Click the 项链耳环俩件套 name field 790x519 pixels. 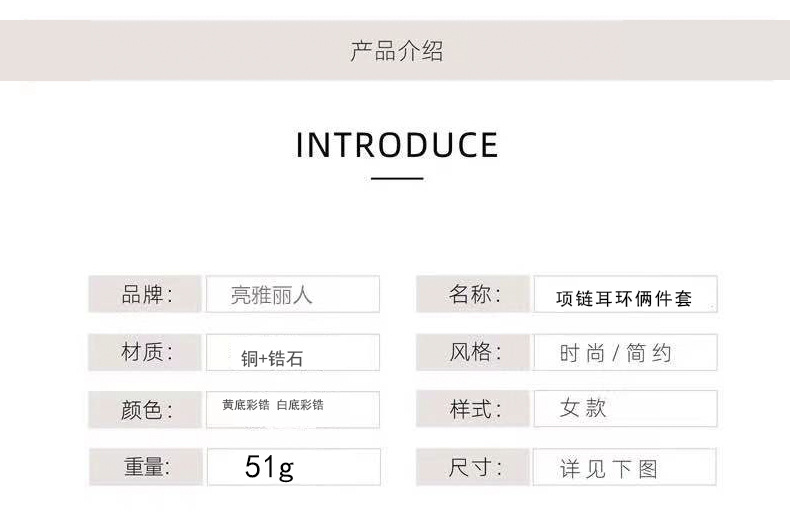625,297
